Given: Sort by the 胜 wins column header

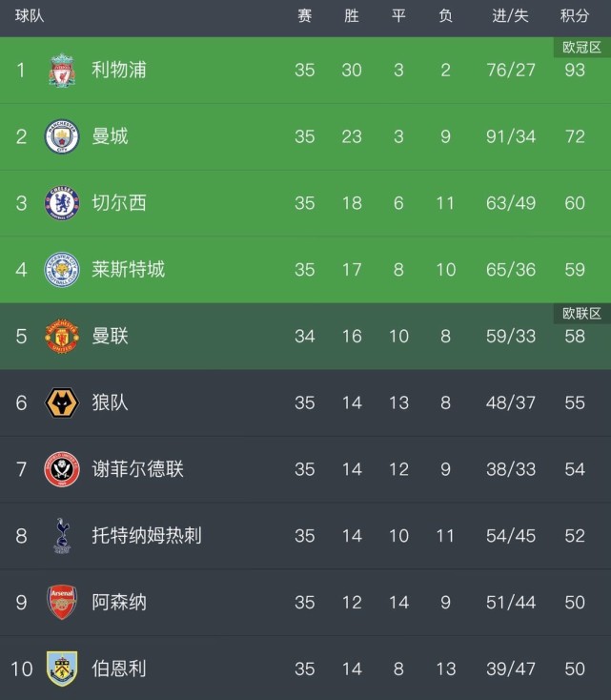Looking at the screenshot, I should (x=352, y=16).
